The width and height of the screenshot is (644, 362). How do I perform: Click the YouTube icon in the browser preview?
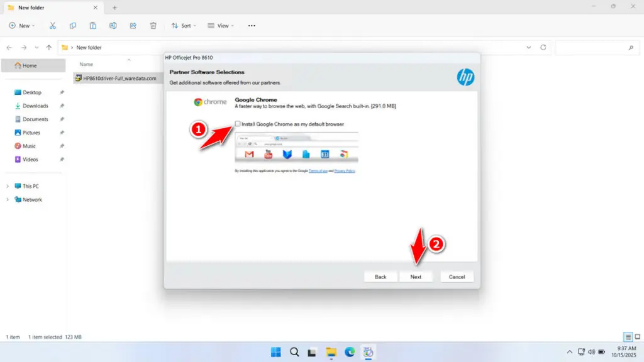[269, 154]
